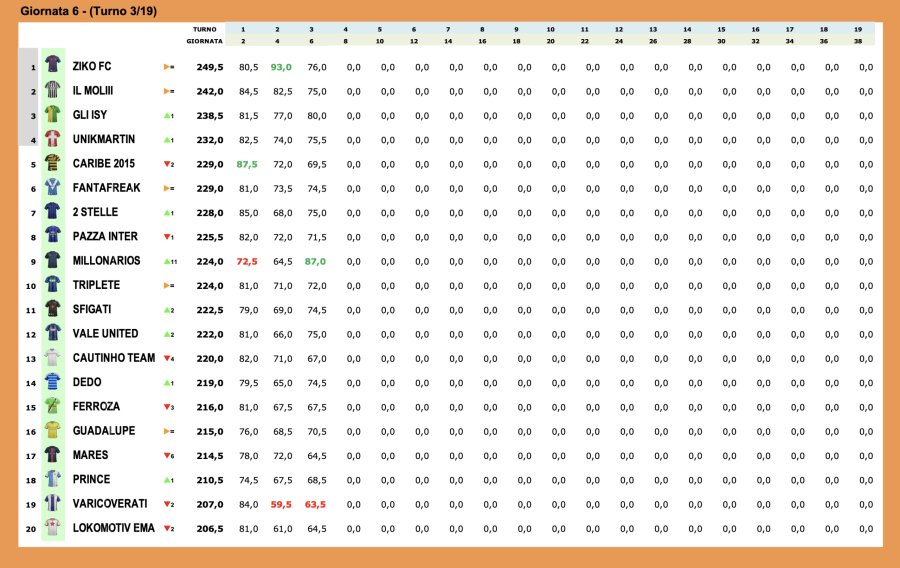Select the SFIGATI jersey icon
This screenshot has width=900, height=568.
point(53,308)
